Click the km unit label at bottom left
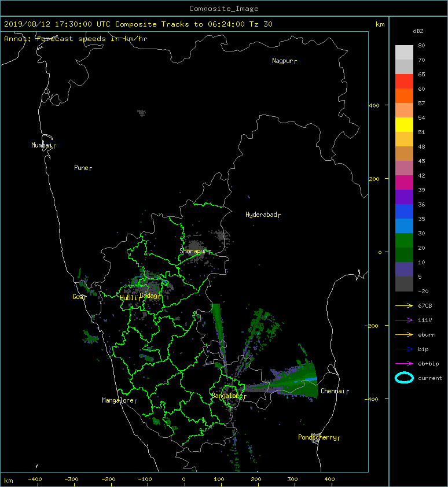This screenshot has height=487, width=448. pyautogui.click(x=9, y=481)
